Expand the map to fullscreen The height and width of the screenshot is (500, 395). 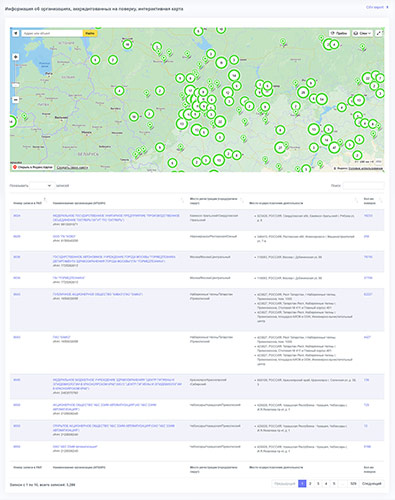point(379,33)
